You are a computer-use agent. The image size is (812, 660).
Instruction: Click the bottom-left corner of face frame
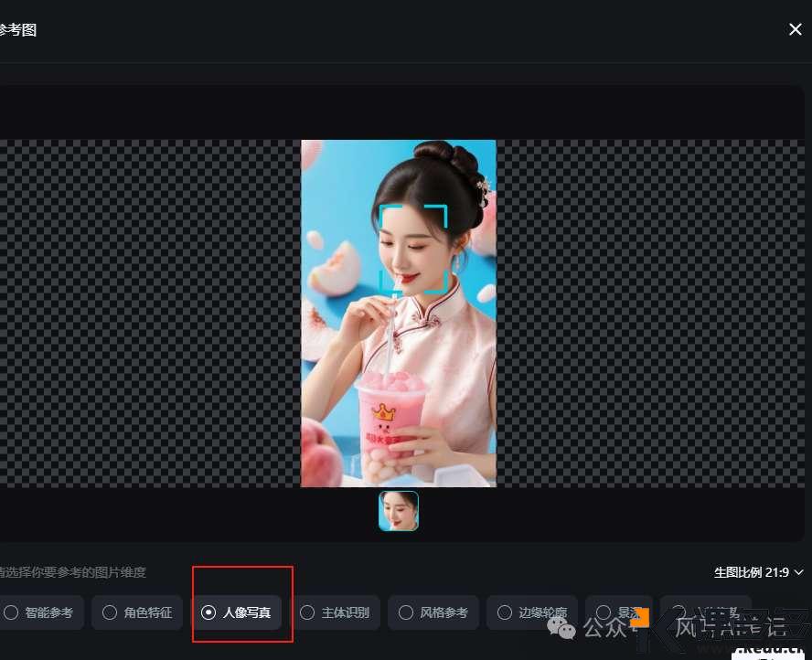[385, 287]
